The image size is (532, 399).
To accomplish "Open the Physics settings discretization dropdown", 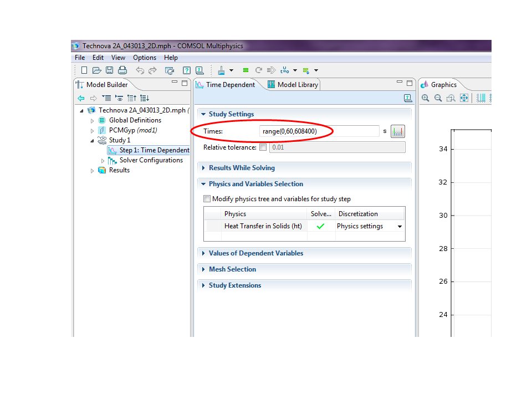I will [400, 227].
